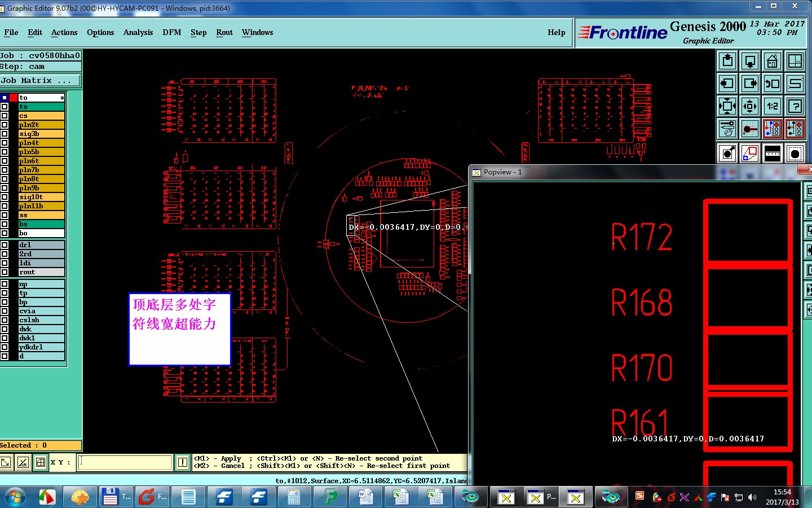Click the angle coordinate mode icon
812x508 pixels.
pos(23,463)
